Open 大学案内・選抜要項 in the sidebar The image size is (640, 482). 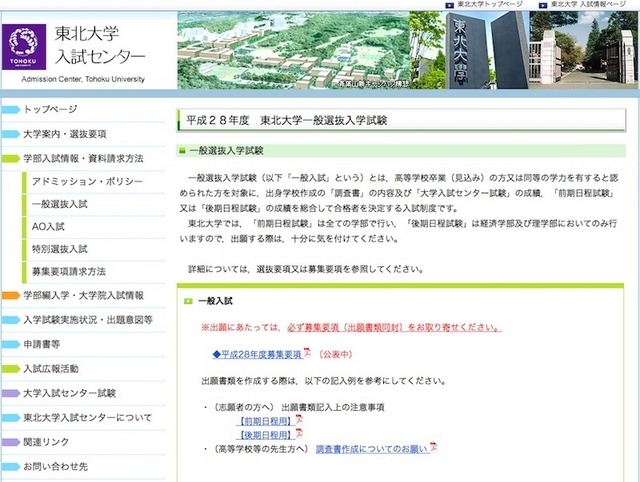[65, 134]
